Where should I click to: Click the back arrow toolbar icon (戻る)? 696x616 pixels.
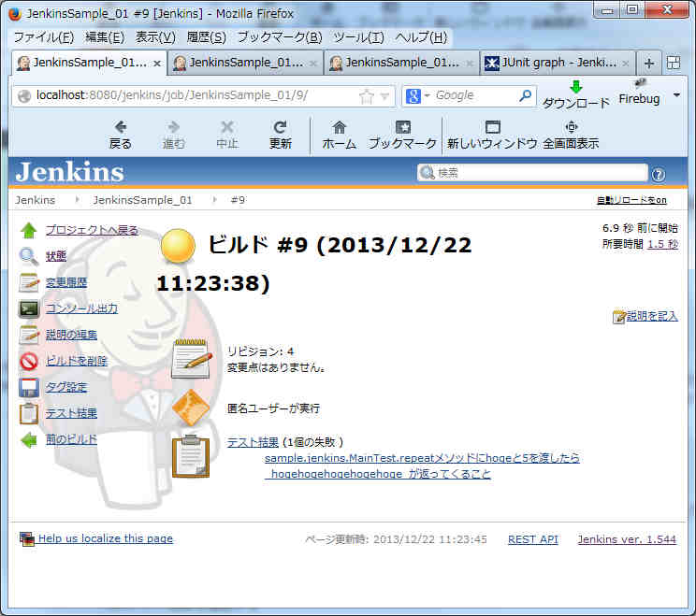tap(121, 127)
